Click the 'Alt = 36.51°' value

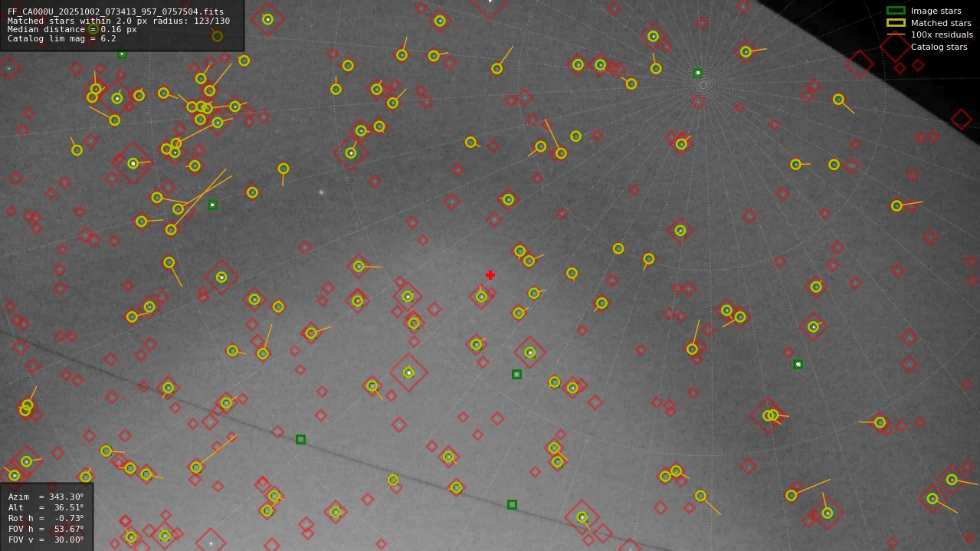click(46, 507)
